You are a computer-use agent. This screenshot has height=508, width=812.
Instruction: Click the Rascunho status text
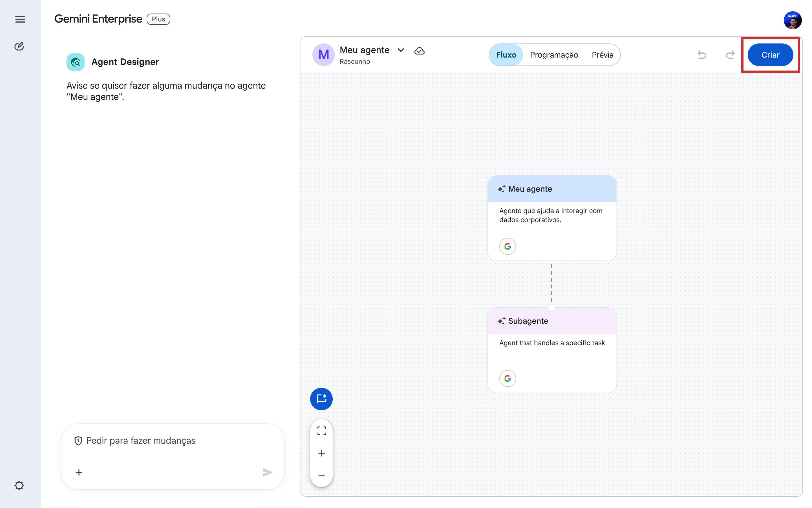[x=355, y=62]
